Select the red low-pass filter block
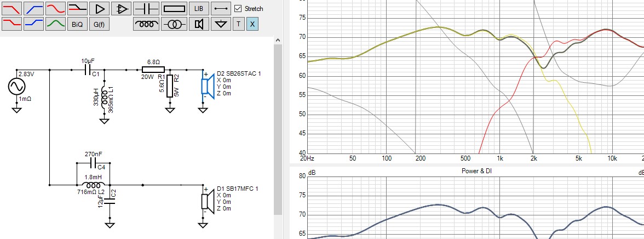The image size is (644, 239). pos(12,8)
